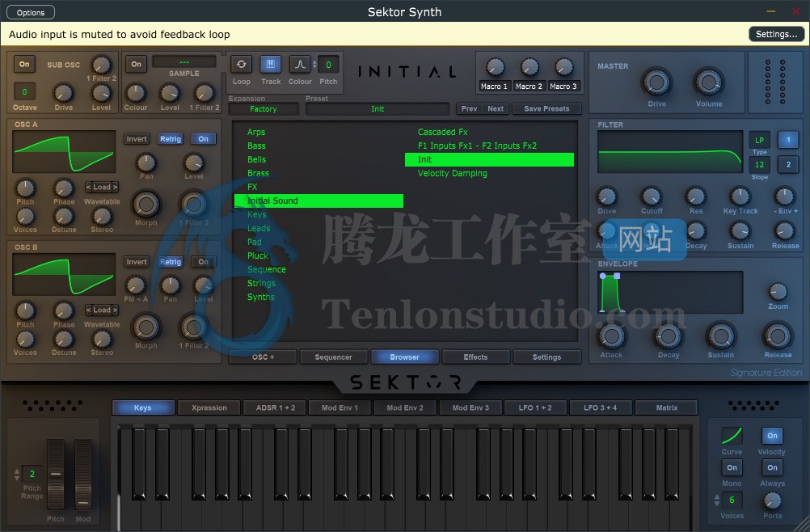This screenshot has height=532, width=810.
Task: Click the Prev preset button
Action: click(x=469, y=108)
